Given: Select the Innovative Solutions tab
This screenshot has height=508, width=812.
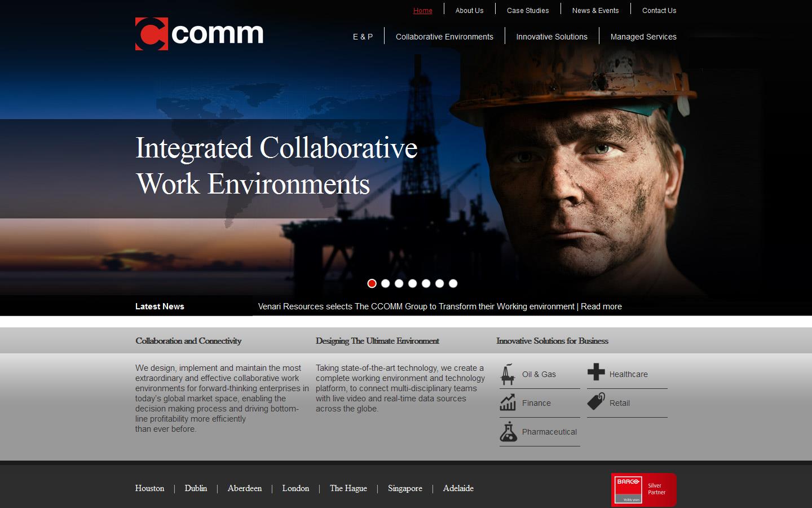Looking at the screenshot, I should (x=551, y=36).
